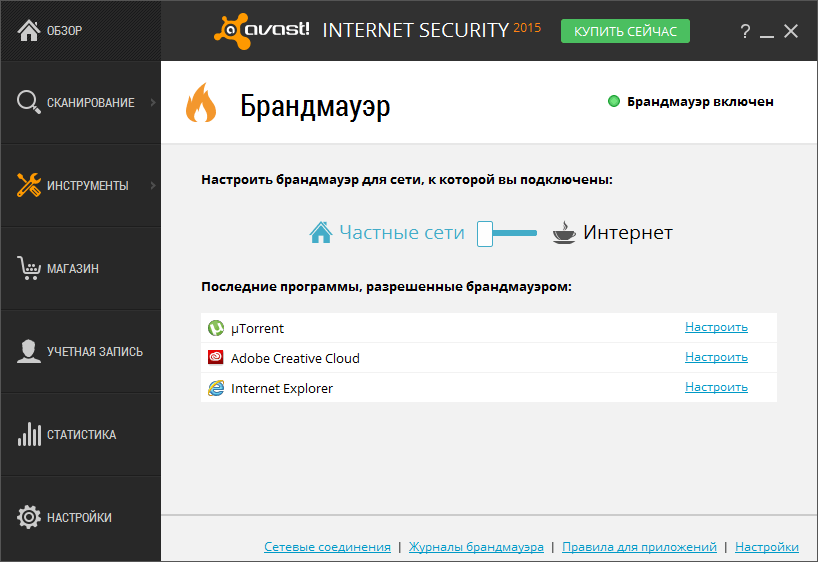The height and width of the screenshot is (562, 818).
Task: Open the Обзор section
Action: [81, 30]
